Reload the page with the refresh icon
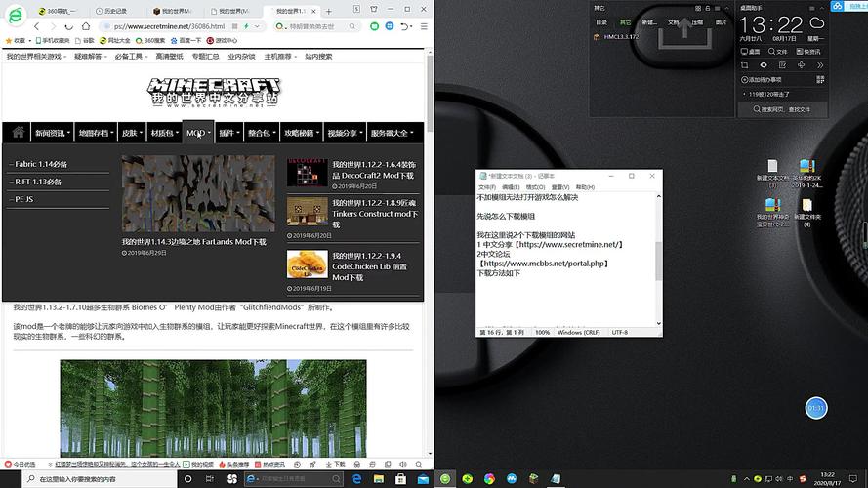The height and width of the screenshot is (488, 868). (68, 26)
